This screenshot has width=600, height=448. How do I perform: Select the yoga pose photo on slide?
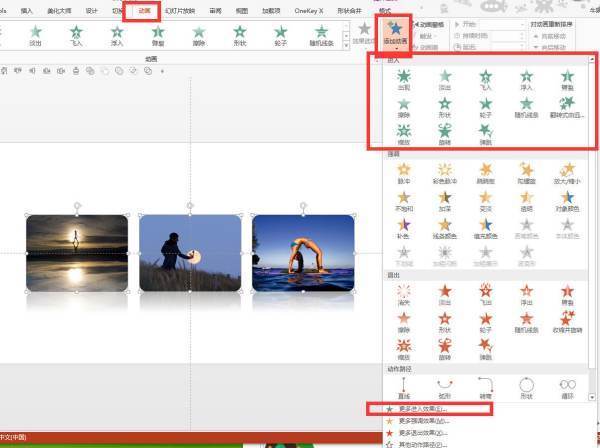(x=303, y=252)
